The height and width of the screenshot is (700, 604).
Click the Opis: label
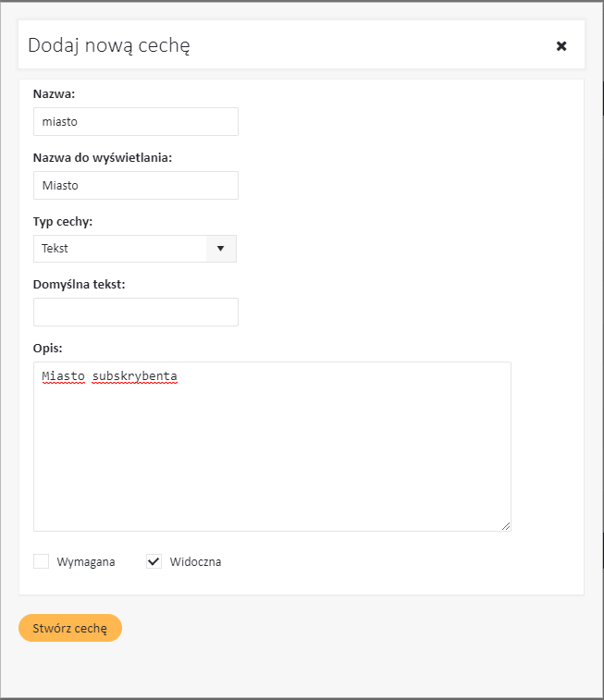48,348
